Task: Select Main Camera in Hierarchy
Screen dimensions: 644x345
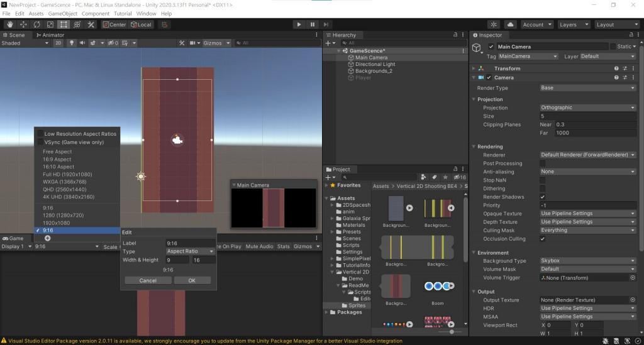Action: pyautogui.click(x=371, y=57)
